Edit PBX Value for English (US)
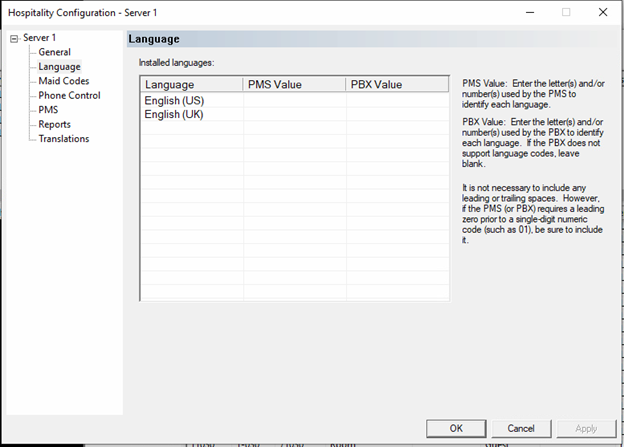624x447 pixels. tap(397, 101)
